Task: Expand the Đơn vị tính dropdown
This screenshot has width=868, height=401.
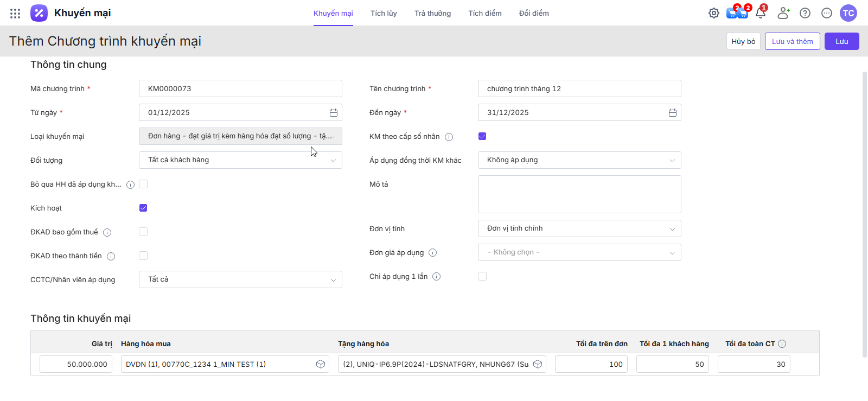Action: 579,228
